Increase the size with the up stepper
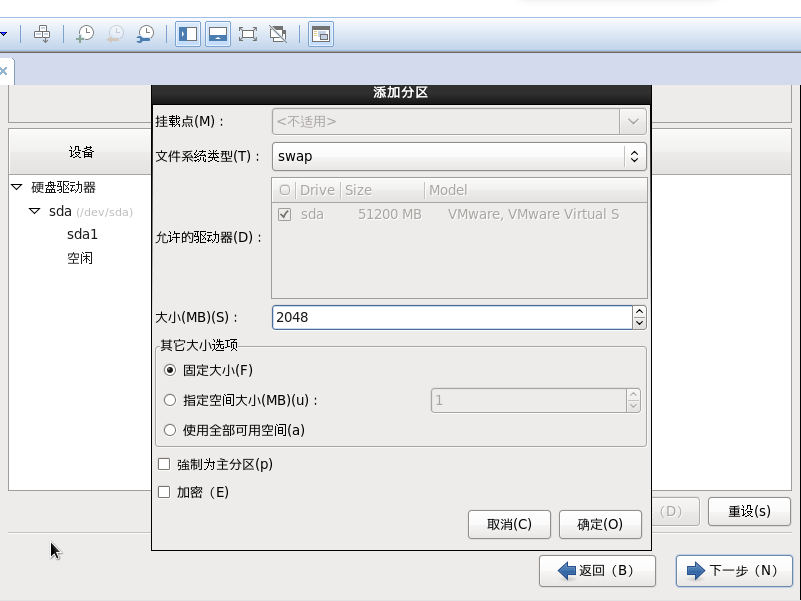This screenshot has width=801, height=601. pyautogui.click(x=640, y=311)
